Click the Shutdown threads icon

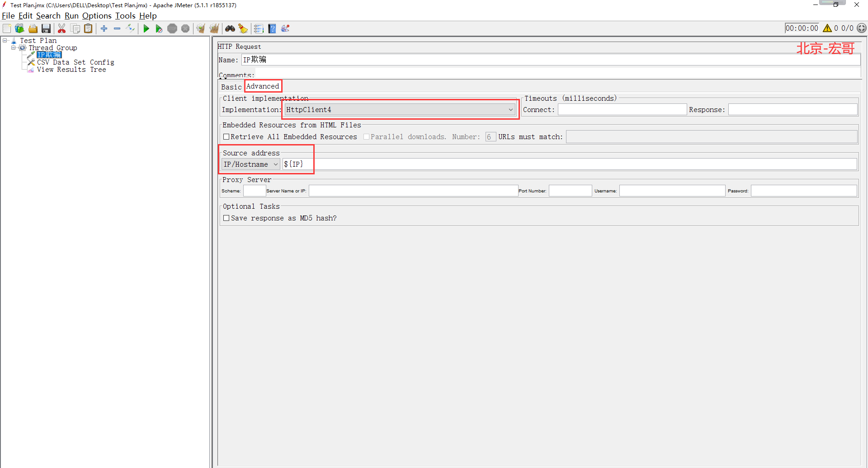click(185, 28)
